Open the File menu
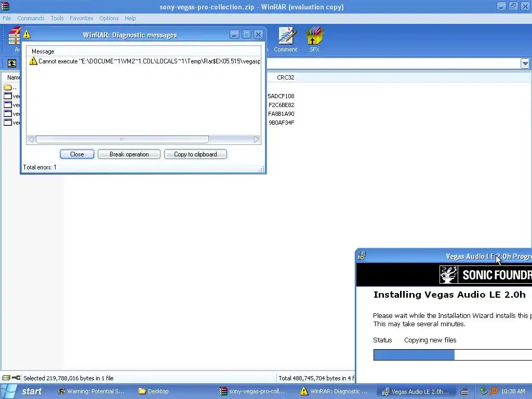 tap(7, 18)
